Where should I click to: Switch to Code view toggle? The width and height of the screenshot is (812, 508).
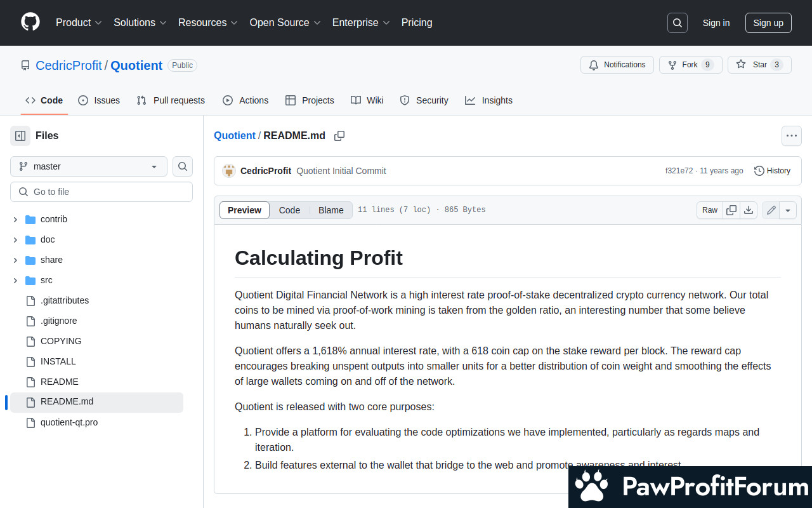point(289,210)
